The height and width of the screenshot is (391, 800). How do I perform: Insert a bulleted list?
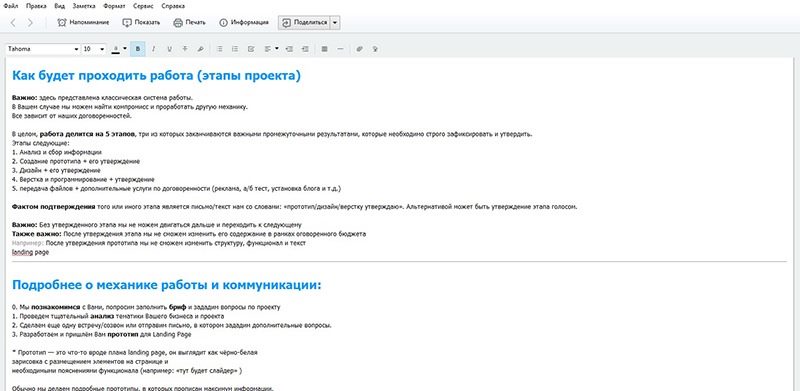click(220, 49)
